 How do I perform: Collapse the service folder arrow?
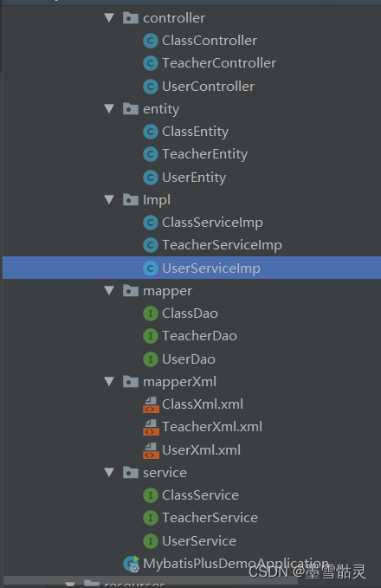point(109,473)
